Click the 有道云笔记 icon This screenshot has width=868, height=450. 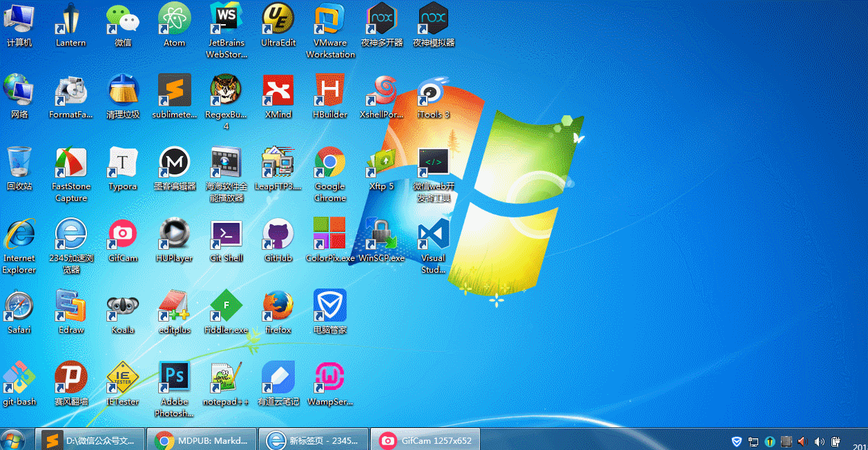278,384
